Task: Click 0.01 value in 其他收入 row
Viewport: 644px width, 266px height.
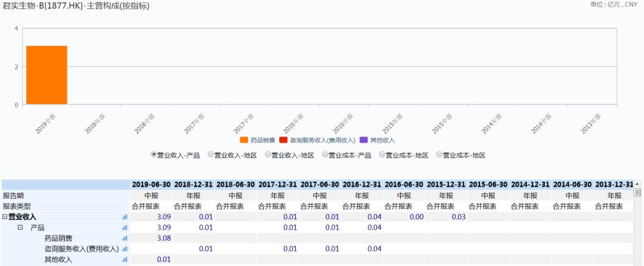Action: [x=164, y=259]
